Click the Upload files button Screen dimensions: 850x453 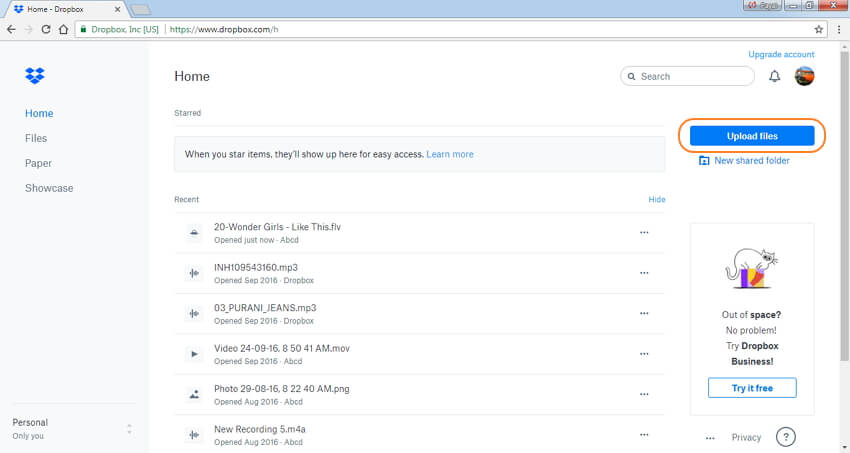(x=752, y=136)
